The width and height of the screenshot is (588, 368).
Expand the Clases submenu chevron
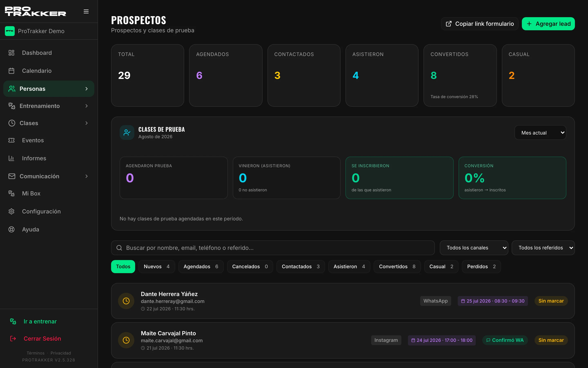(x=87, y=123)
